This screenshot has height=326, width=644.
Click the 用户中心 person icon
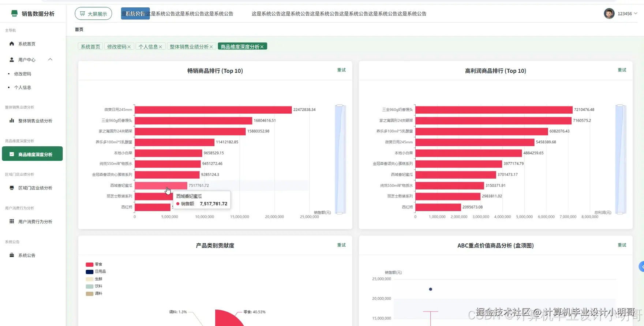pyautogui.click(x=12, y=60)
